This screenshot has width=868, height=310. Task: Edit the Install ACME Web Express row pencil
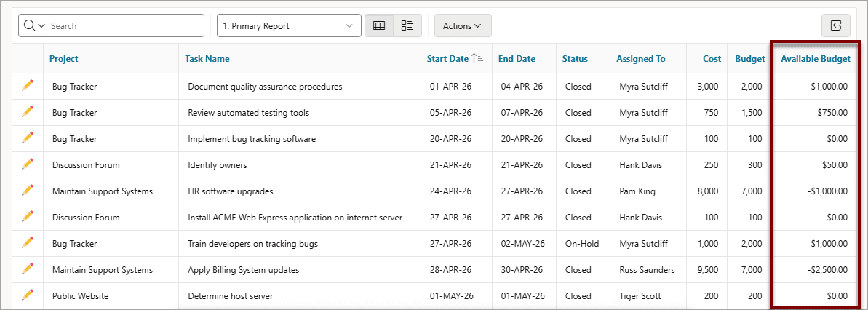28,216
